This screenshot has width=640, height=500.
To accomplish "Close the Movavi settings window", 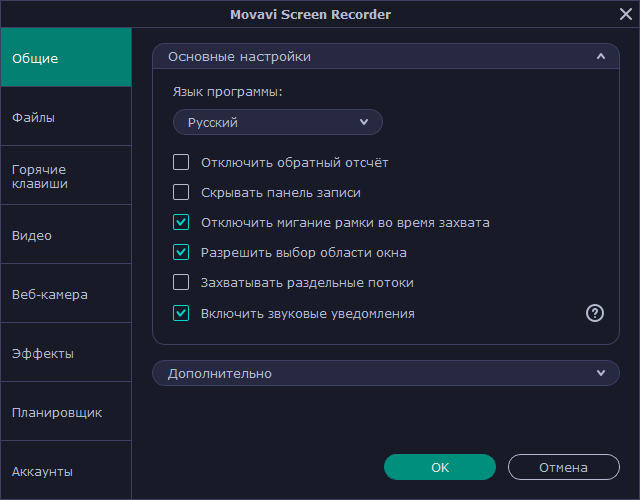I will click(x=626, y=14).
